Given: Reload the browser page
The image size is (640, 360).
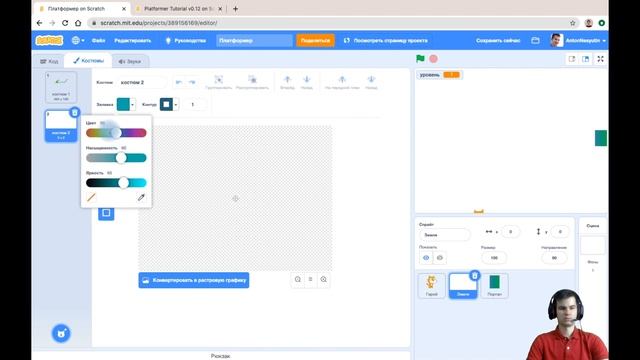Looking at the screenshot, I should [x=65, y=23].
